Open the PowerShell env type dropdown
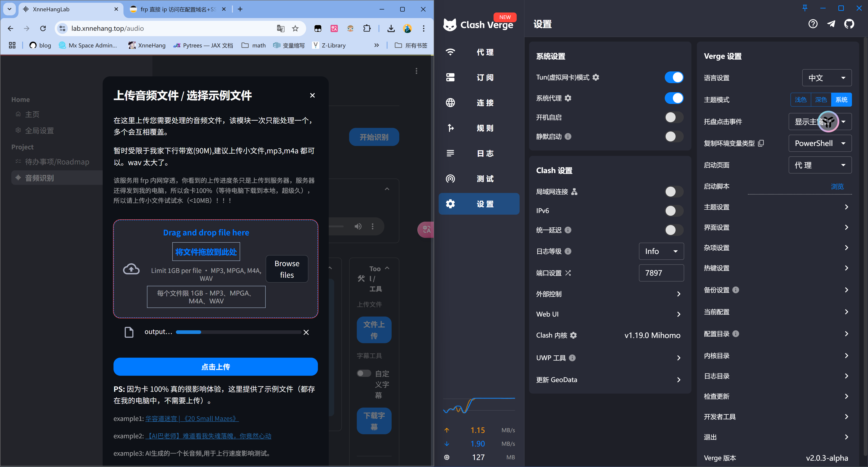 (820, 143)
